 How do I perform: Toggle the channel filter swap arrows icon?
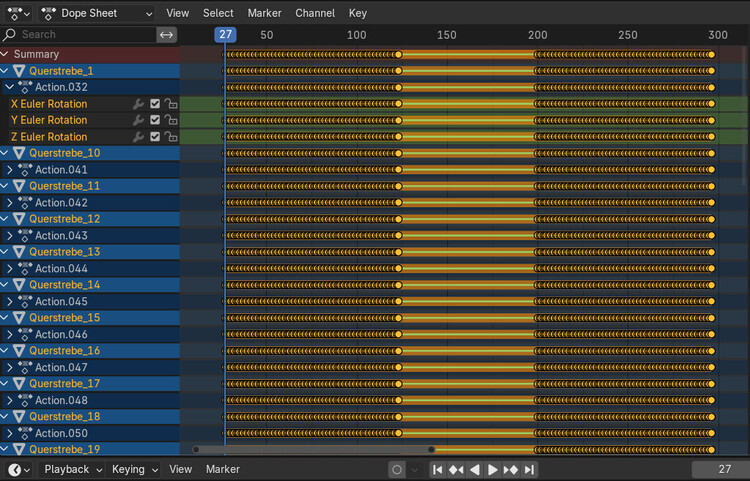[166, 34]
